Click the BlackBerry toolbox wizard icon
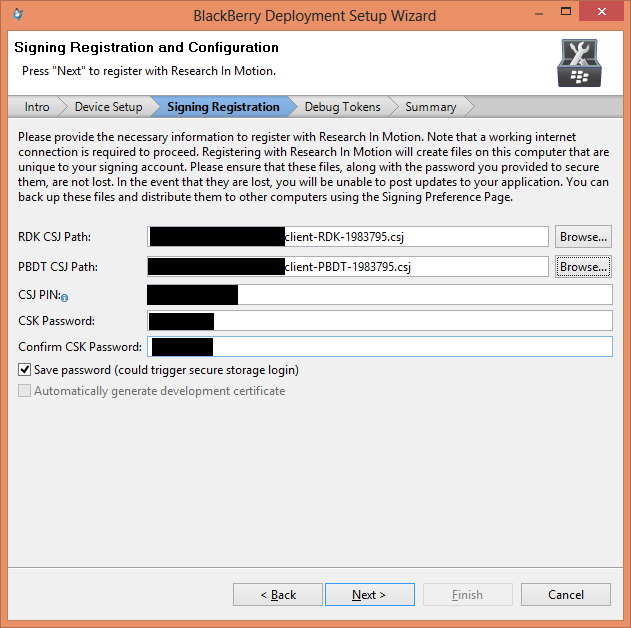631x628 pixels. [x=579, y=63]
